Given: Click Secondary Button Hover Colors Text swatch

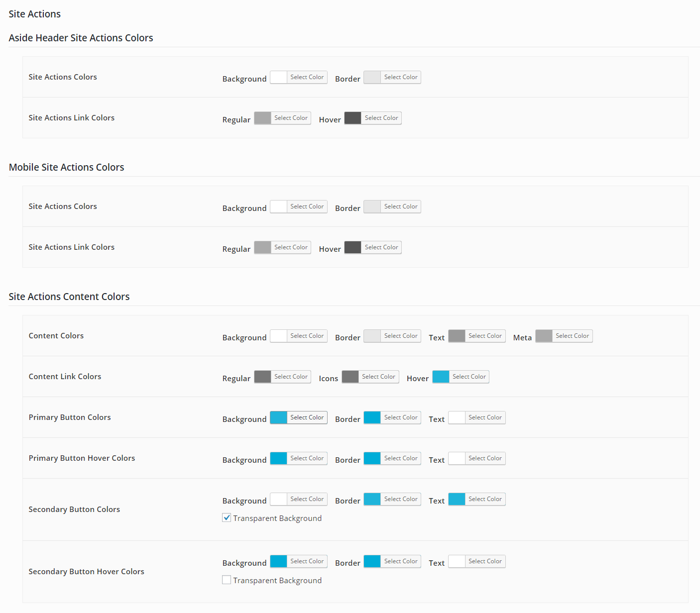Looking at the screenshot, I should [457, 561].
